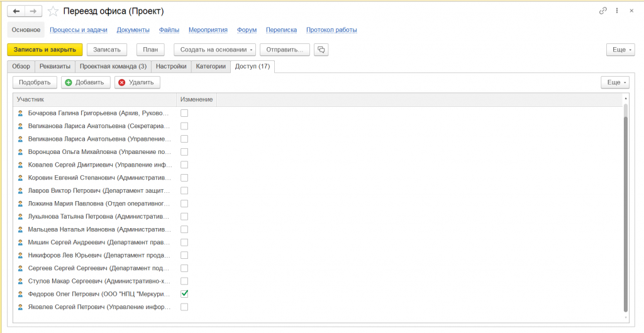The width and height of the screenshot is (644, 333).
Task: Switch to the Настройки tab
Action: pyautogui.click(x=171, y=67)
